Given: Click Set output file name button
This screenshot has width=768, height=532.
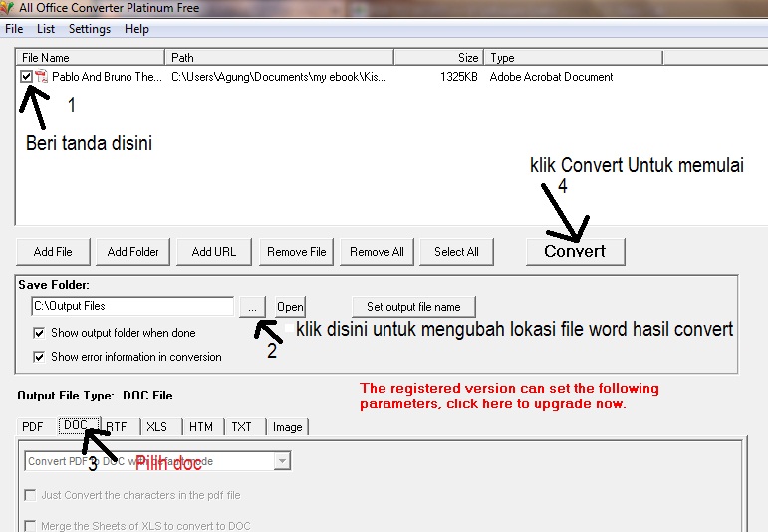Looking at the screenshot, I should pyautogui.click(x=413, y=307).
